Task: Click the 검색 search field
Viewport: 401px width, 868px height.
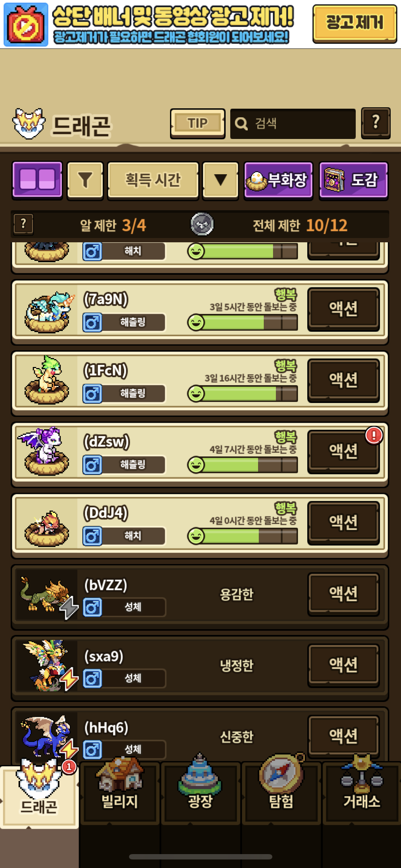Action: click(293, 124)
